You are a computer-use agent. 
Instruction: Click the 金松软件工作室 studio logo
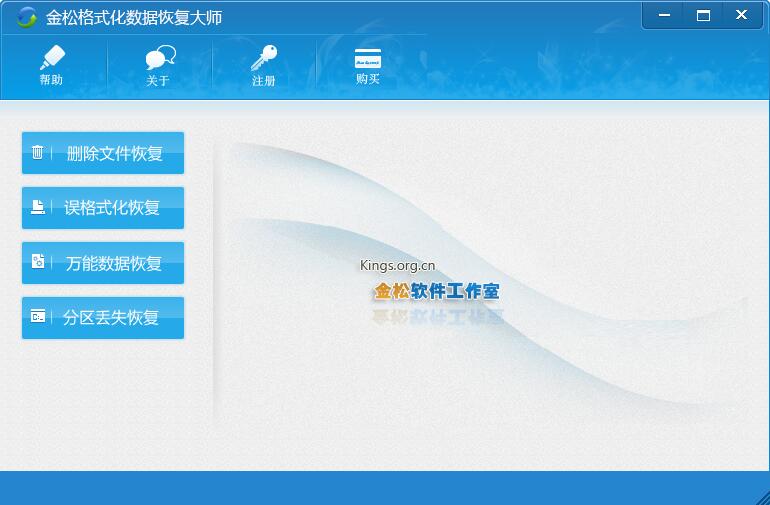click(x=436, y=292)
